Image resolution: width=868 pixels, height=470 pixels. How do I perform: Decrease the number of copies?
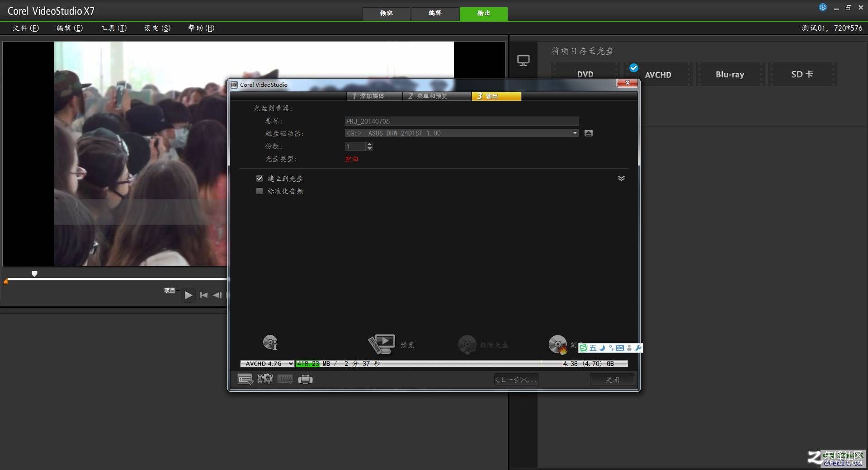(x=370, y=149)
